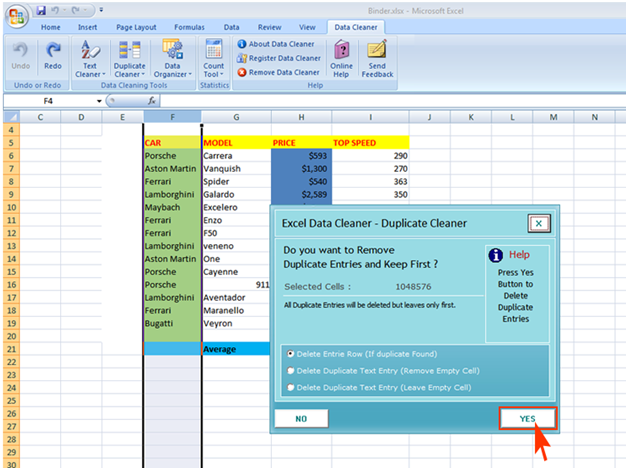Open the View ribbon tab

click(x=307, y=27)
